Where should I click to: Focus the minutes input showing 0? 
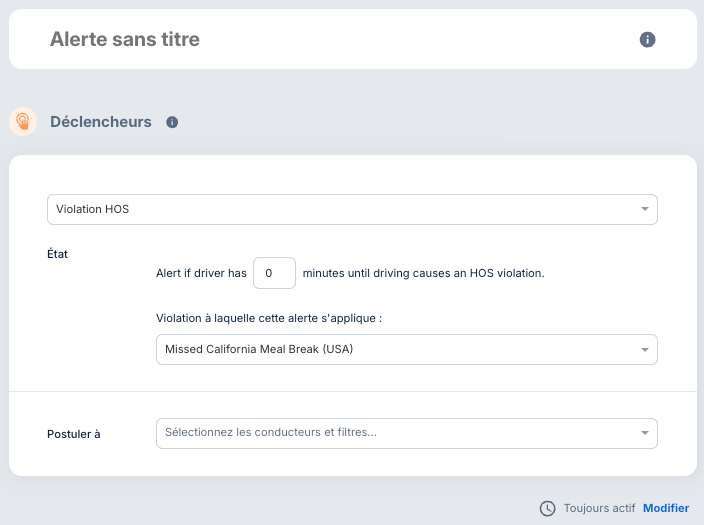coord(274,273)
